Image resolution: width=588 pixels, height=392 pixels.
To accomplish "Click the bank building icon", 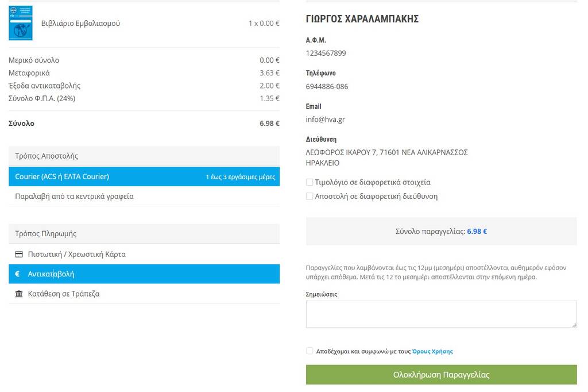I will [x=19, y=294].
